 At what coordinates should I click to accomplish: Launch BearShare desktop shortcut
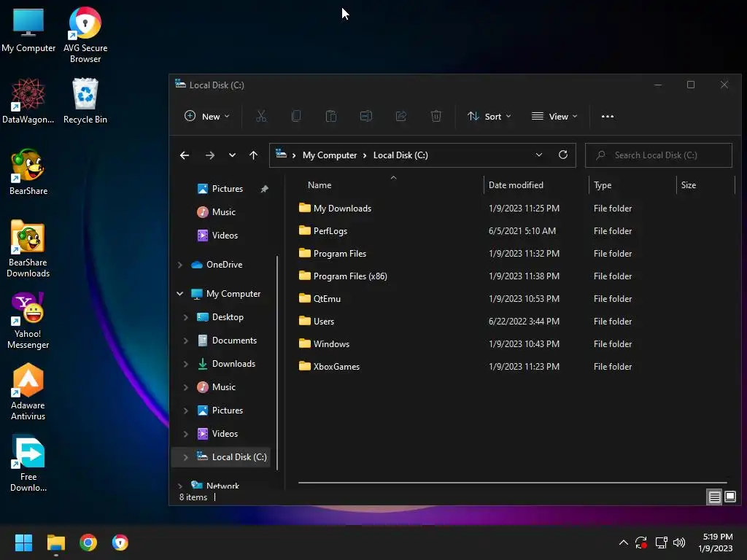[x=28, y=172]
